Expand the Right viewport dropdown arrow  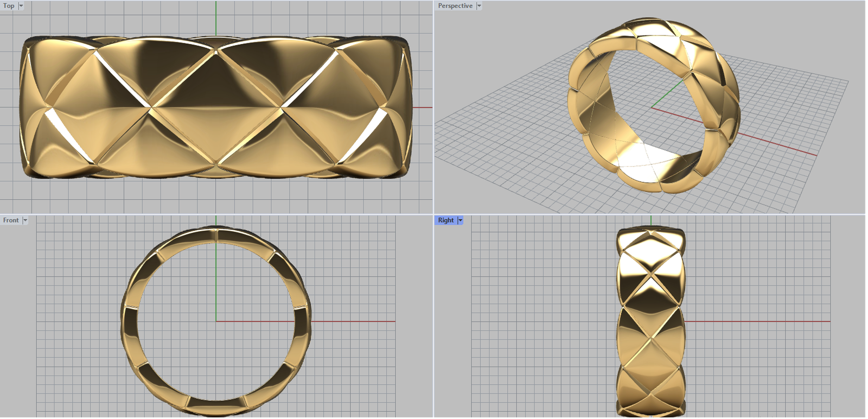pyautogui.click(x=461, y=220)
